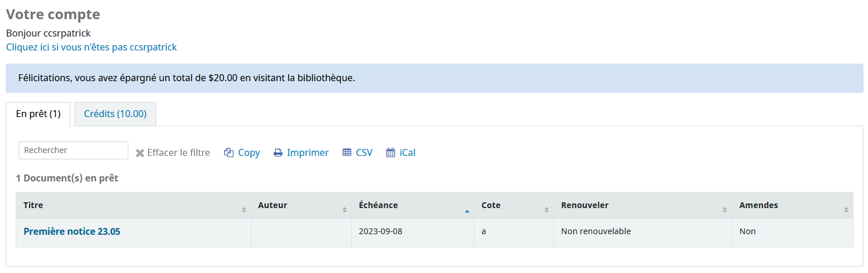The image size is (868, 273).
Task: Open the Première notice 23.05 title link
Action: click(72, 232)
